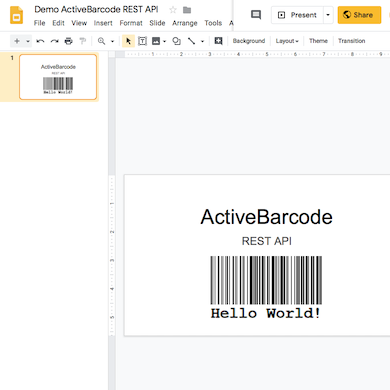Open the Arrange menu
This screenshot has height=390, width=390.
tap(185, 23)
